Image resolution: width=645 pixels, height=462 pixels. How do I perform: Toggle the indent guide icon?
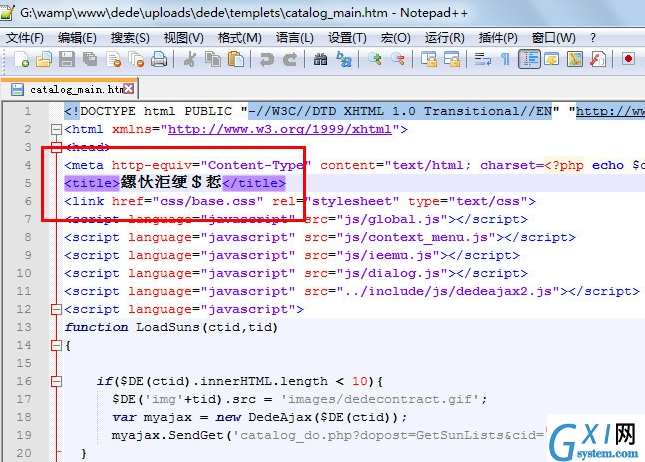coord(529,59)
